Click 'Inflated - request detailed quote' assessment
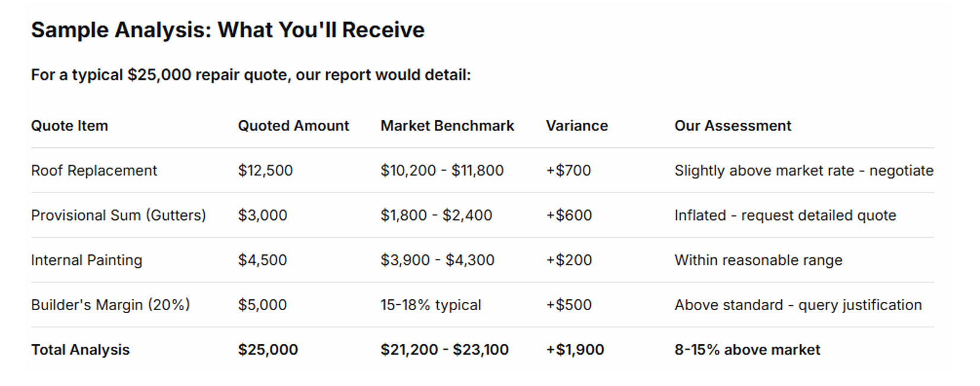980x386 pixels. point(785,215)
